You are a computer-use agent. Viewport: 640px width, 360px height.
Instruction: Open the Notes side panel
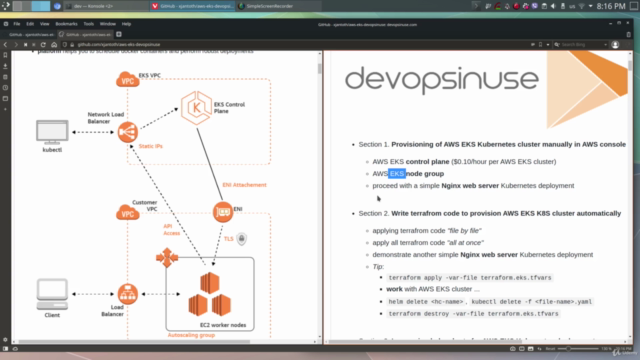click(x=5, y=77)
